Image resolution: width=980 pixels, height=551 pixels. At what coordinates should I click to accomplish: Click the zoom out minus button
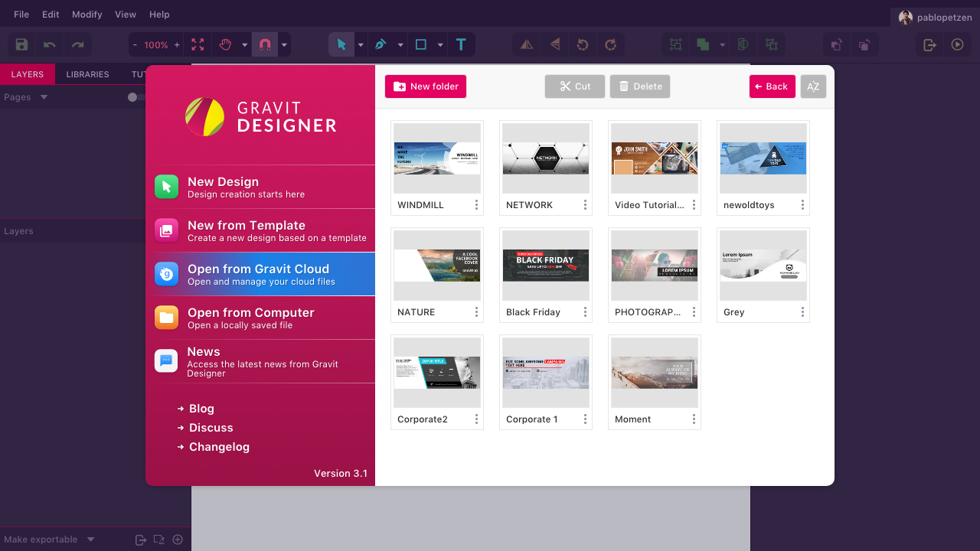(136, 45)
